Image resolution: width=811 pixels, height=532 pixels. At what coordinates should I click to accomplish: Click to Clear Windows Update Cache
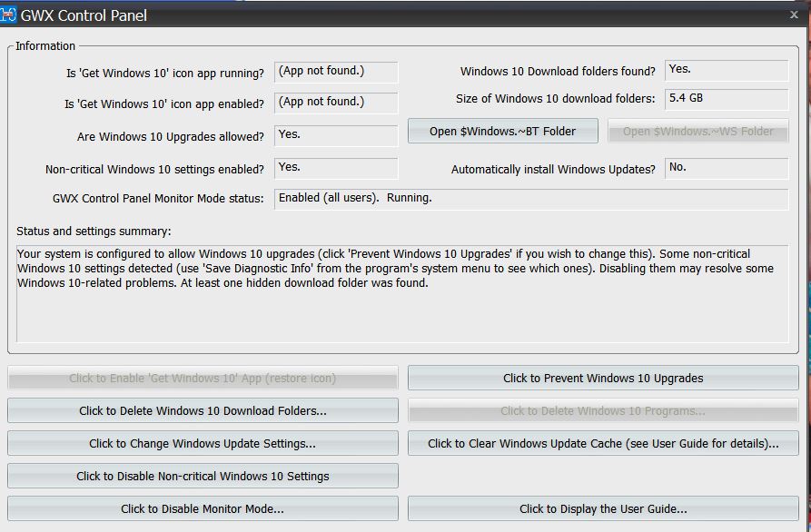tap(603, 443)
